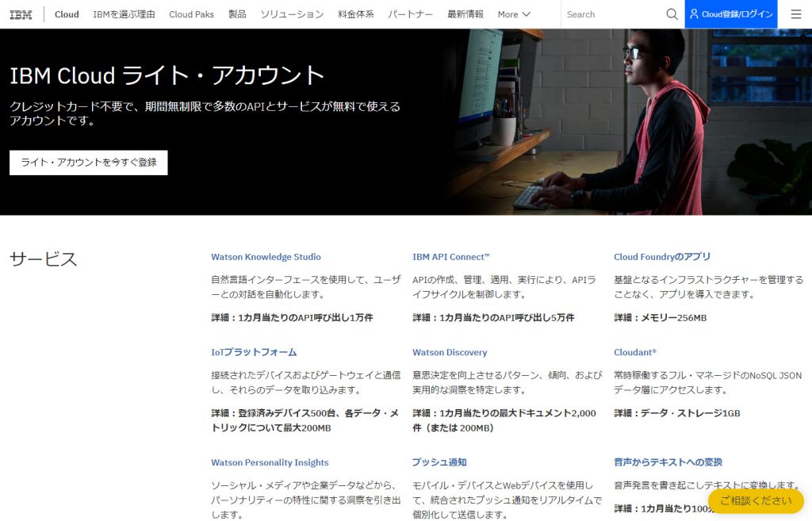Open the ソリューション menu
The width and height of the screenshot is (812, 521).
tap(292, 14)
